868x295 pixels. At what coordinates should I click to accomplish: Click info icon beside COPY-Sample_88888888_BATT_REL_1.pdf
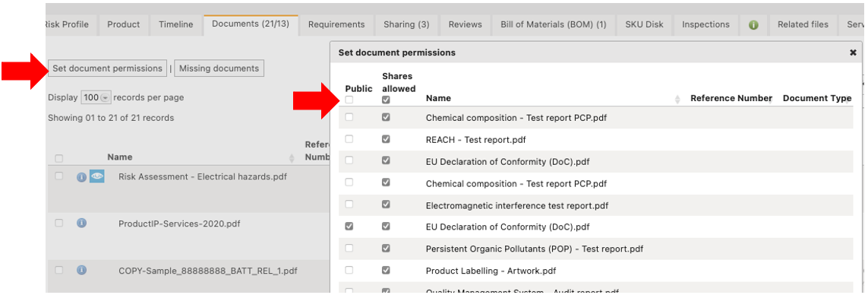pyautogui.click(x=81, y=270)
